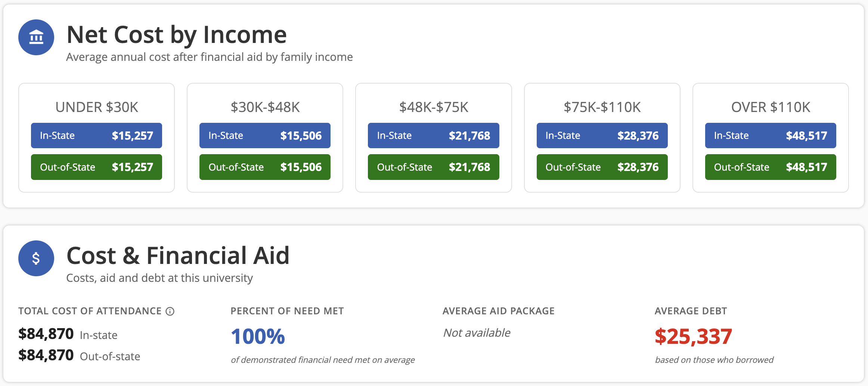Click the UNDER $30K card title
868x386 pixels.
pos(97,107)
